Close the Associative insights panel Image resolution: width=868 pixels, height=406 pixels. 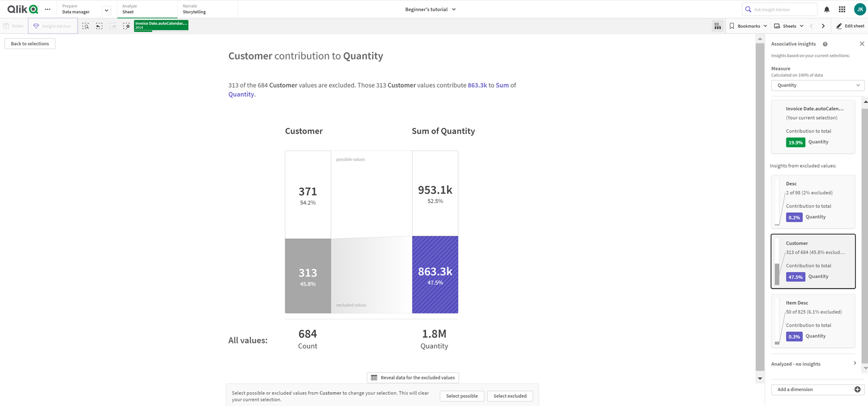coord(862,44)
